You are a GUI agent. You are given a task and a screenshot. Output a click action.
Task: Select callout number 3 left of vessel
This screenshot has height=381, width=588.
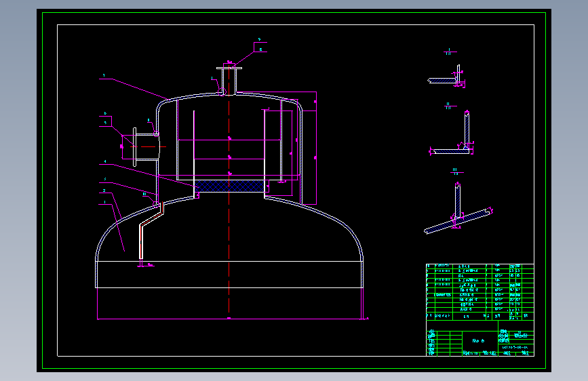pos(105,179)
